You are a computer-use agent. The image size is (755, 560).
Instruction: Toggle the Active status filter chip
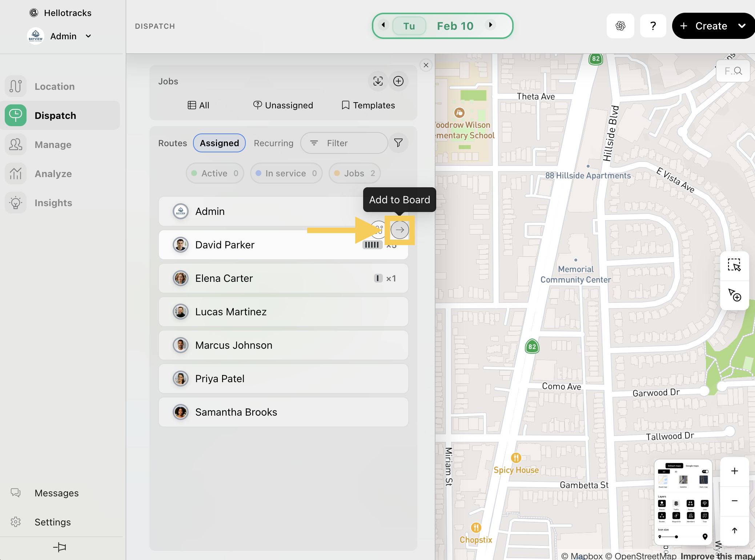click(215, 173)
